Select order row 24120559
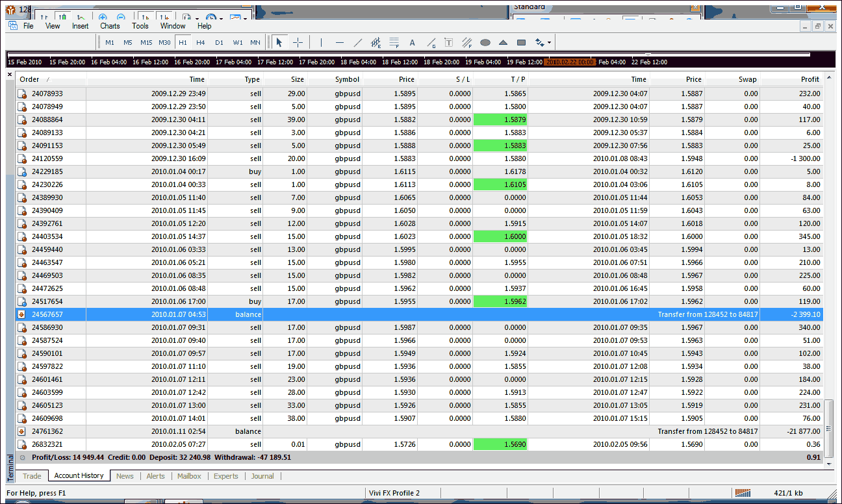The height and width of the screenshot is (504, 842). pos(420,158)
